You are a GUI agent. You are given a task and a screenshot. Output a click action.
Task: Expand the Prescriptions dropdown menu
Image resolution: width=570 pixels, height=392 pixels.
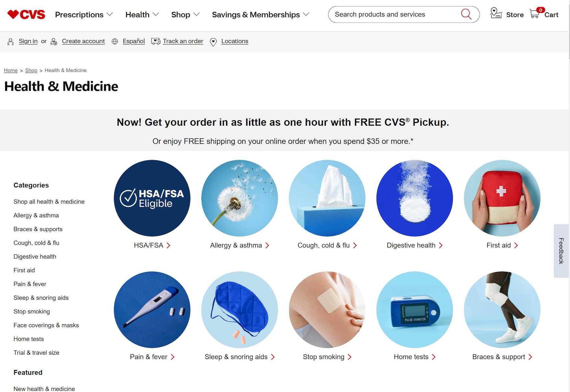(x=84, y=15)
